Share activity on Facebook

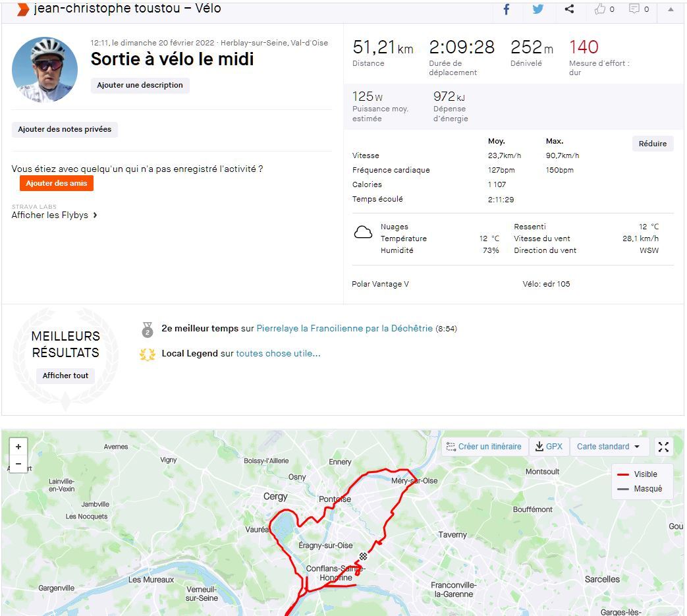pyautogui.click(x=507, y=9)
